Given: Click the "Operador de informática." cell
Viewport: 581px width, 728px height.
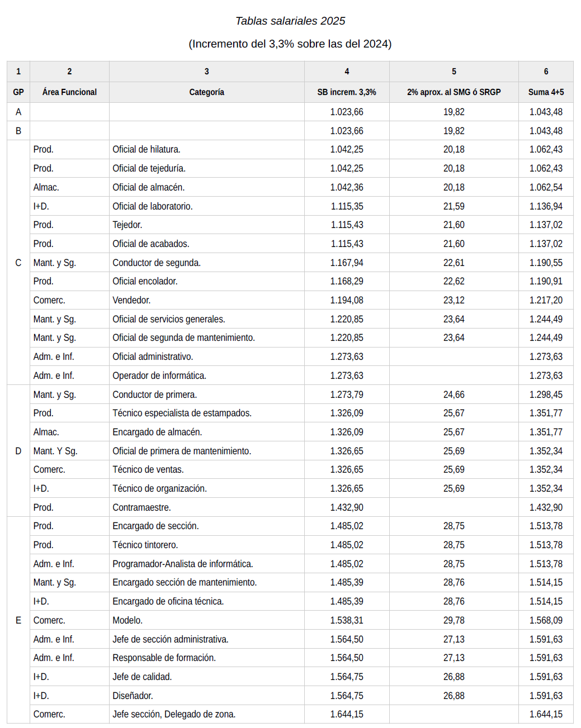Looking at the screenshot, I should pyautogui.click(x=159, y=376).
